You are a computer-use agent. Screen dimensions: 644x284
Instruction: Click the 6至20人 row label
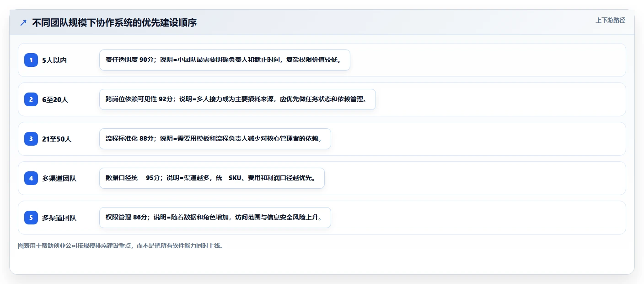pos(55,99)
